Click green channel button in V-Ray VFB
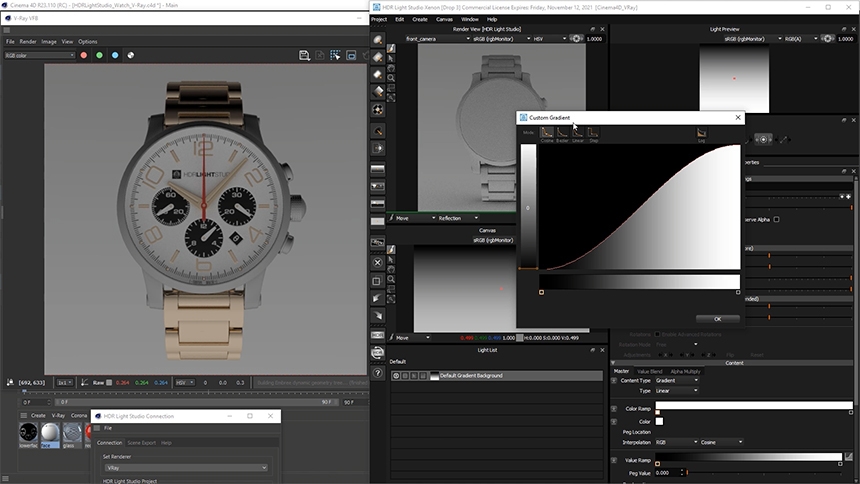Screen dimensions: 860x484 pos(99,55)
